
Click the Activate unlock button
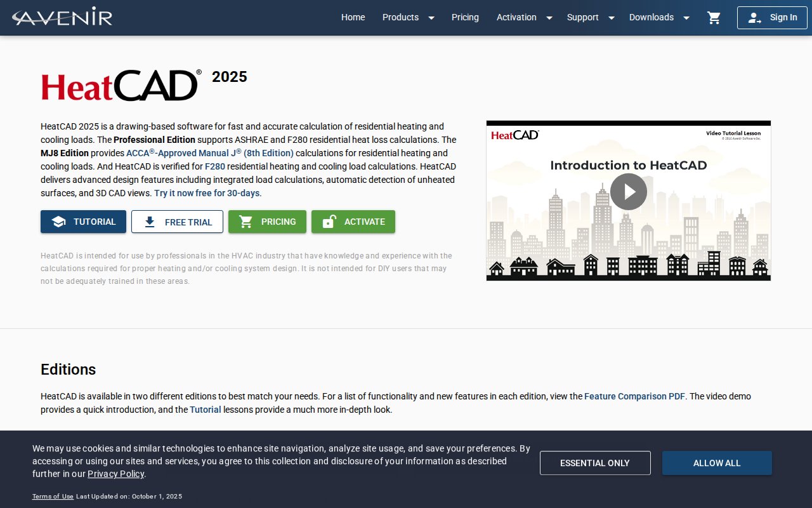pyautogui.click(x=353, y=222)
